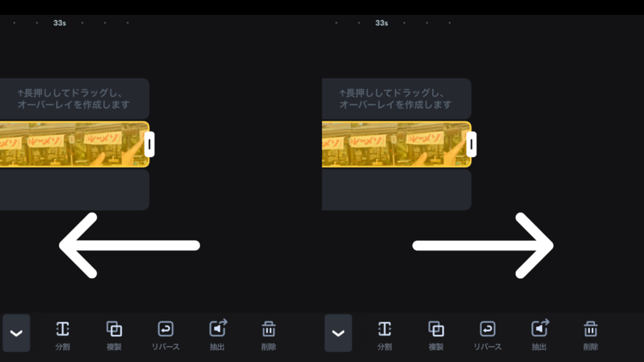Viewport: 644px width, 362px height.
Task: Tap the 抽出 extract audio icon in left panel
Action: point(217,336)
